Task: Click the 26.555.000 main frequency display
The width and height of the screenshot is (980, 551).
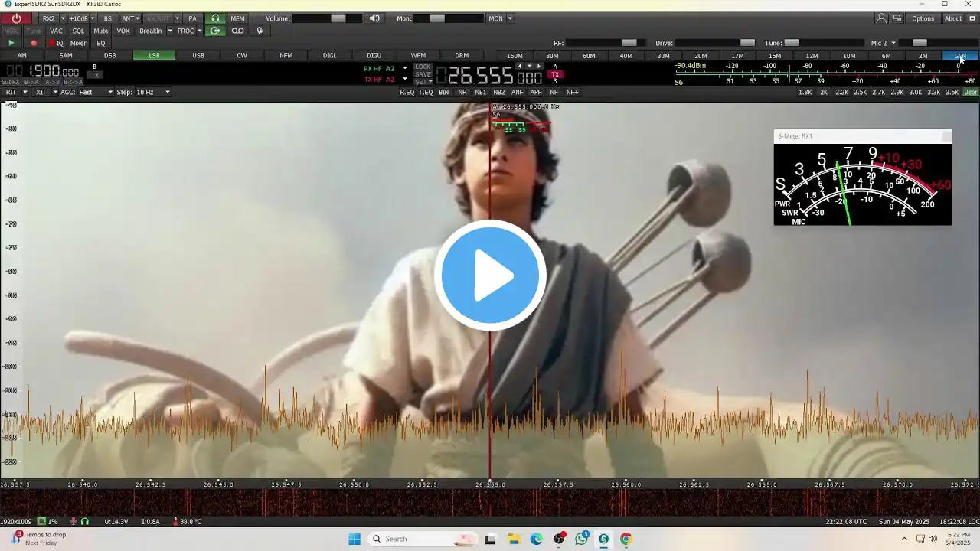Action: [x=490, y=76]
